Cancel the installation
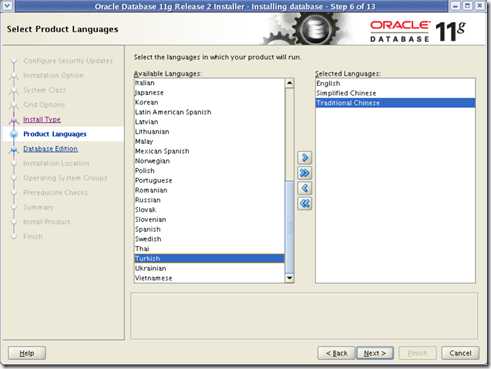491x369 pixels. [x=460, y=353]
